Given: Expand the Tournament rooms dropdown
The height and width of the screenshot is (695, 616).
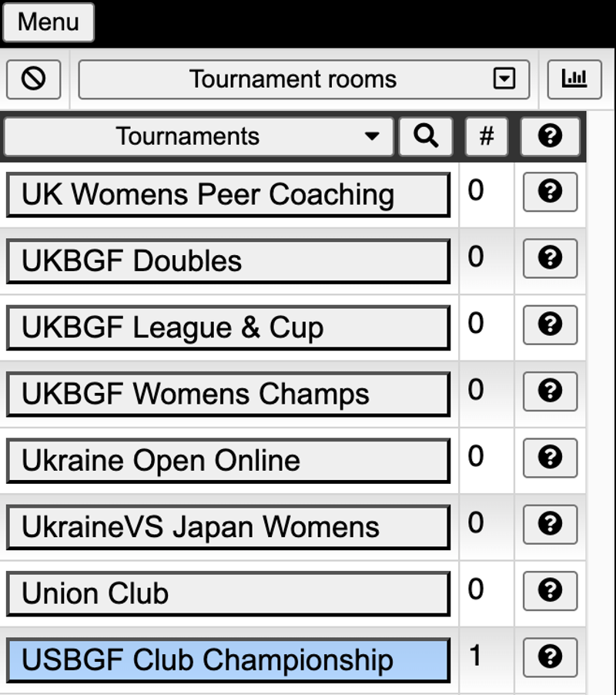Looking at the screenshot, I should (x=304, y=79).
